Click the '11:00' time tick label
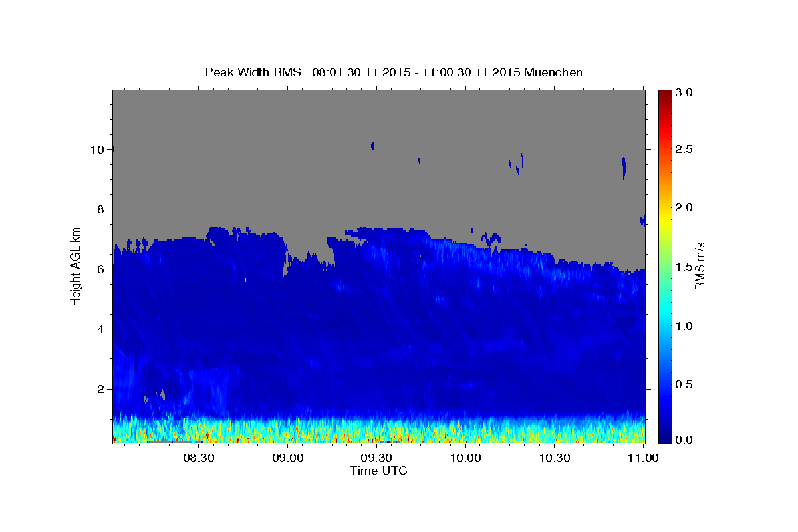The height and width of the screenshot is (532, 798). [644, 458]
